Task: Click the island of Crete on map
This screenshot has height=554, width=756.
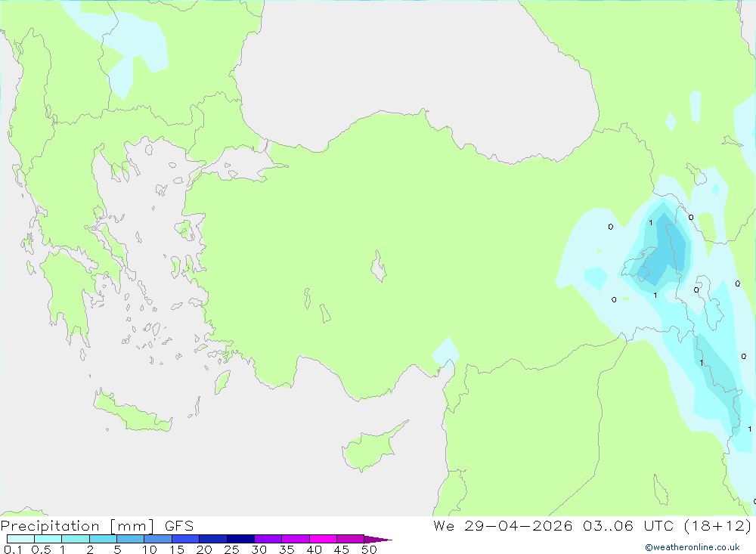Action: click(x=132, y=411)
